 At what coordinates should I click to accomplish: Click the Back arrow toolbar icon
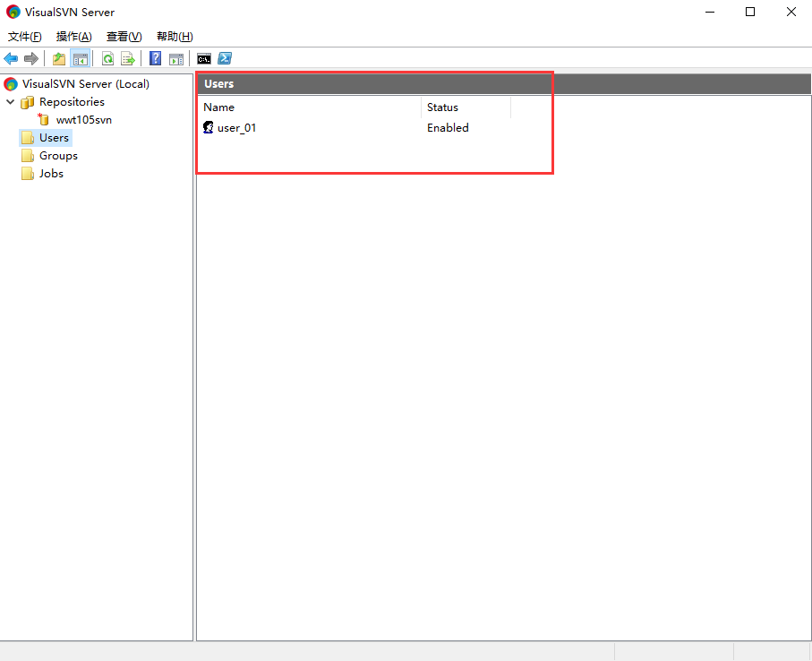[x=11, y=59]
